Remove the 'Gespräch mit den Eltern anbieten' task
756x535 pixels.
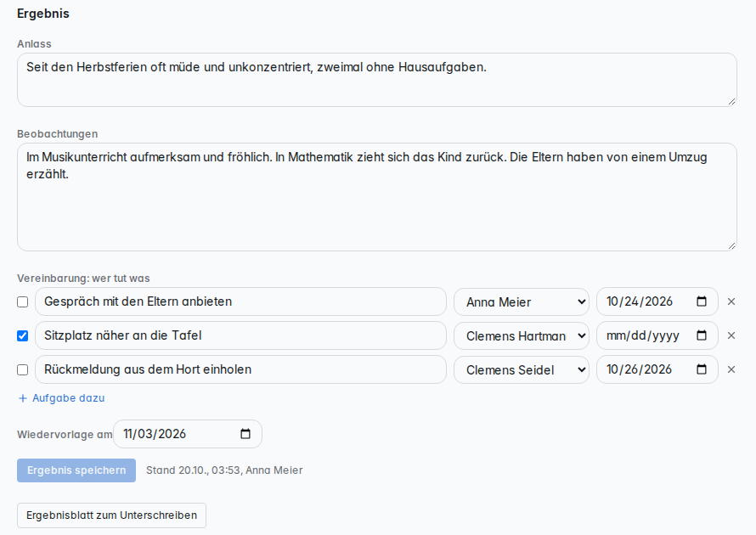click(731, 301)
